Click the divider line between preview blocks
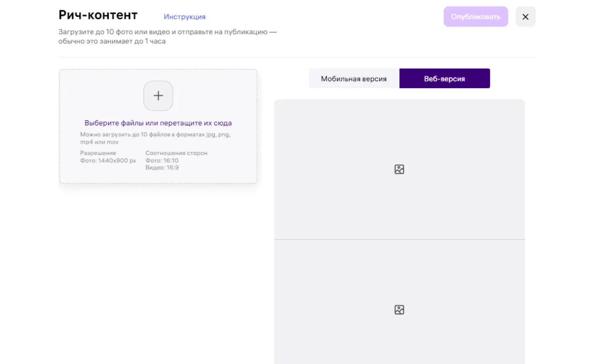 pyautogui.click(x=399, y=239)
